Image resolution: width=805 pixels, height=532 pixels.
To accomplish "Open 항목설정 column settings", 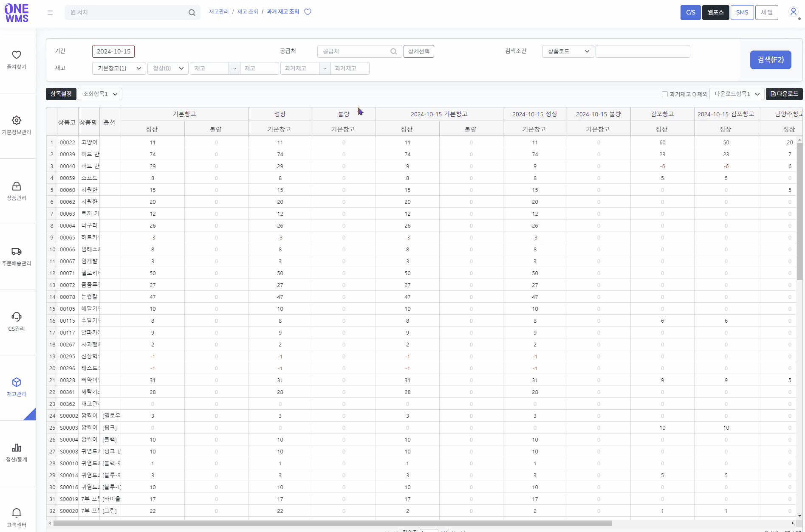I will (61, 94).
